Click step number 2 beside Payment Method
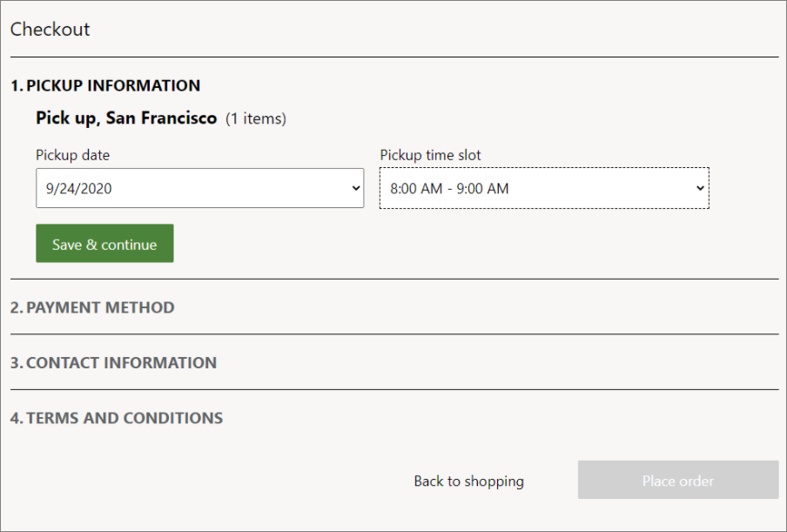 coord(17,307)
